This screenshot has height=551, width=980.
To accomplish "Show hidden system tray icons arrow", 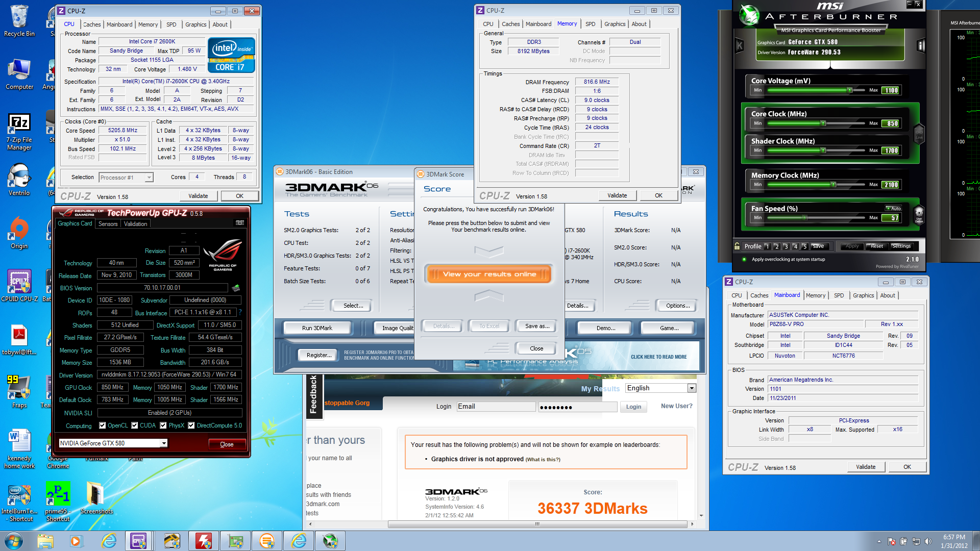I will click(x=879, y=541).
